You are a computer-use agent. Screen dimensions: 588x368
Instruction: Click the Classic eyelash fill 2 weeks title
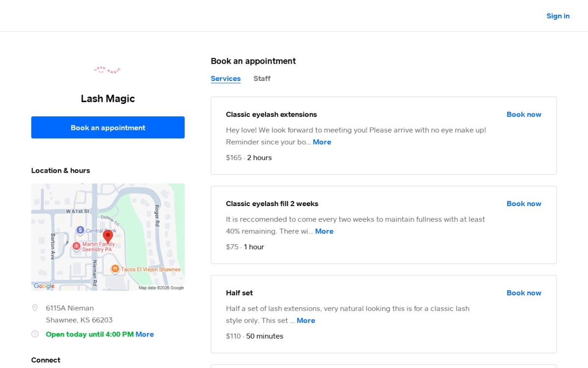tap(272, 204)
